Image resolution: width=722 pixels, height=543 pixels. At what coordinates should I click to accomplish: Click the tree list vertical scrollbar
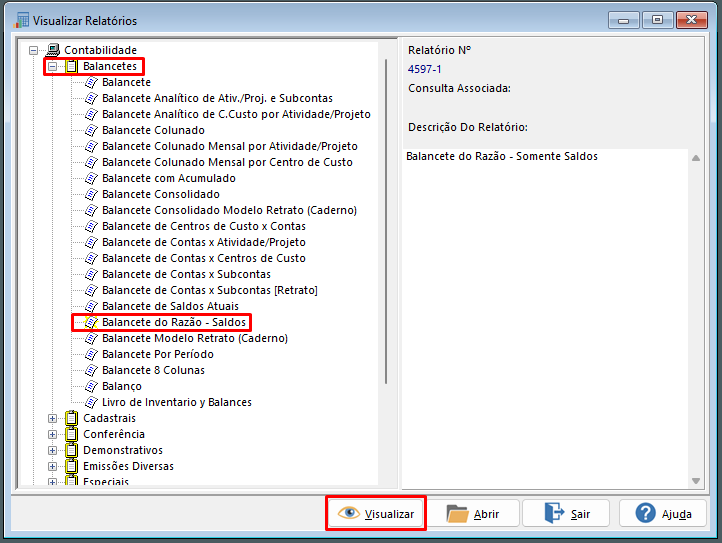386,222
